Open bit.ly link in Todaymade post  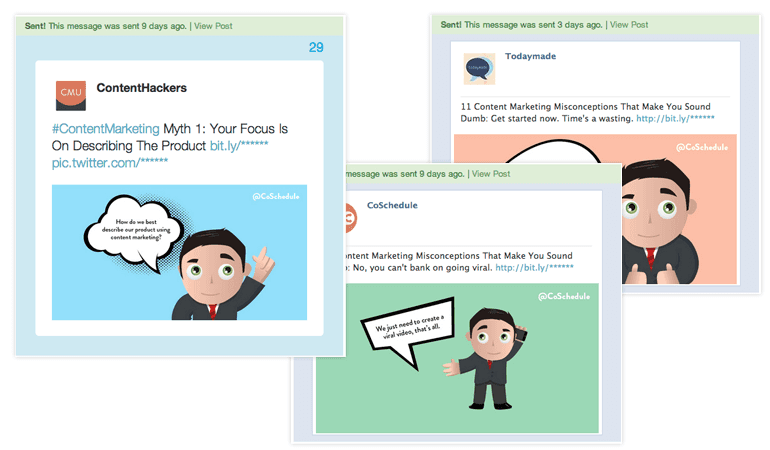pos(675,118)
